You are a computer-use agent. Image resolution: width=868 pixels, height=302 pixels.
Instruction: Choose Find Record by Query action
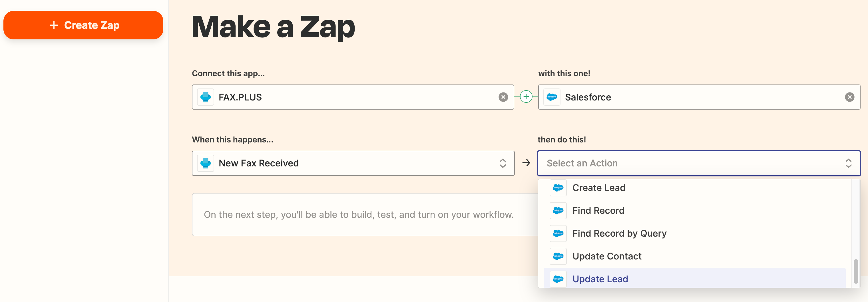point(695,234)
